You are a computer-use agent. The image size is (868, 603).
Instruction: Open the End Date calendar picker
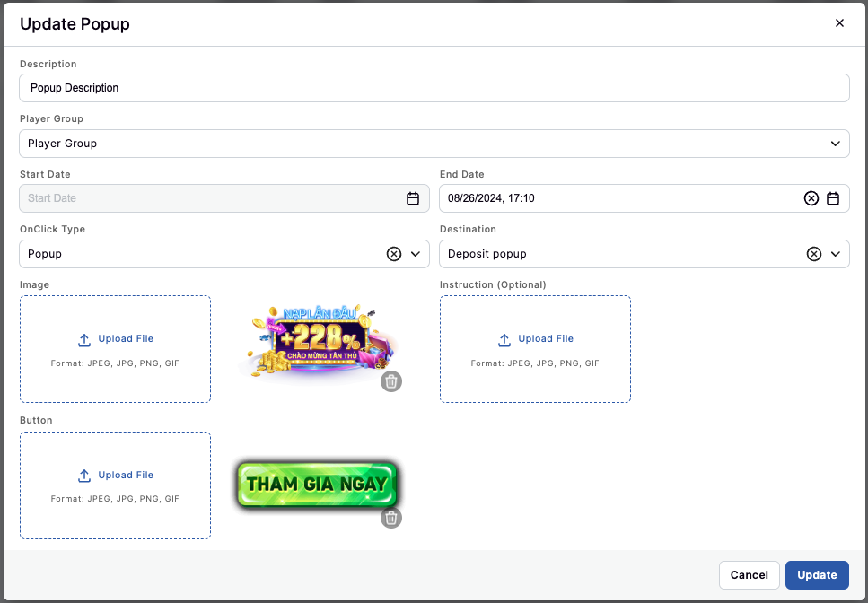pos(834,198)
